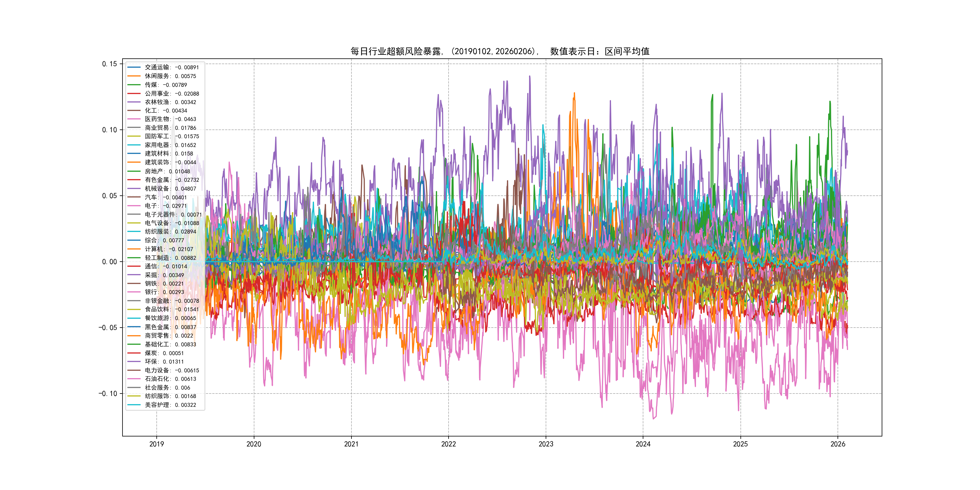
Task: Click the 美容护理 legend line swatch
Action: point(134,405)
